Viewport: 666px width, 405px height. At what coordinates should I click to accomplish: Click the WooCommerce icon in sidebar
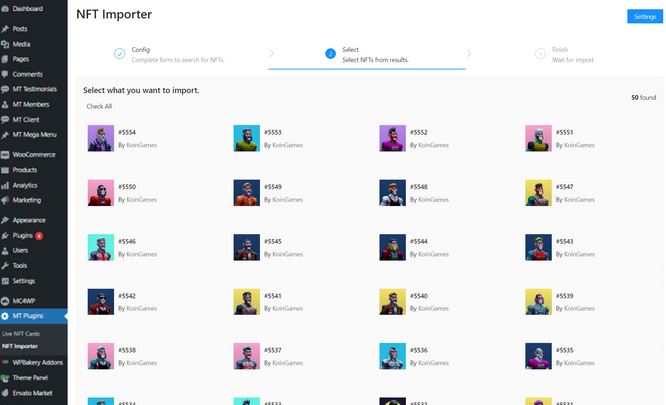[6, 155]
